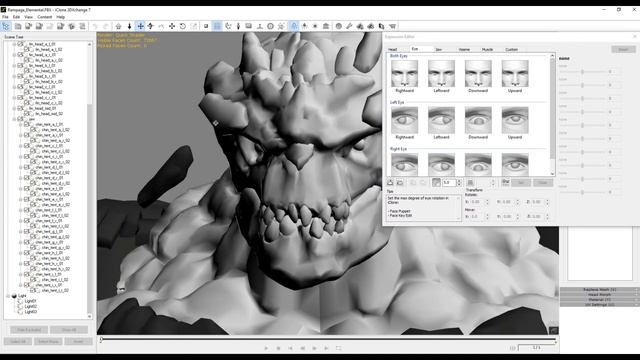640x360 pixels.
Task: Toggle checkbox for Light01 in Scene Tree
Action: tap(20, 301)
